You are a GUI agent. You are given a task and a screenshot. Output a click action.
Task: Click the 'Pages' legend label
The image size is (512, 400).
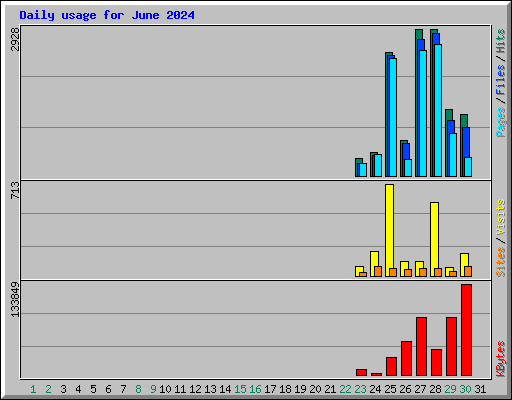click(501, 122)
